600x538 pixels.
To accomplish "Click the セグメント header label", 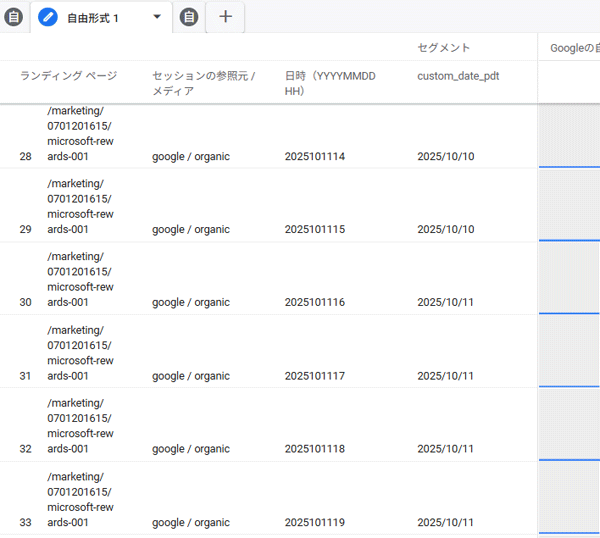I will point(443,48).
